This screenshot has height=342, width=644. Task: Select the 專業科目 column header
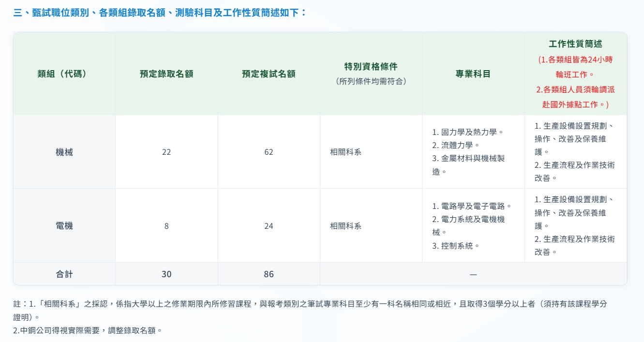click(x=473, y=74)
